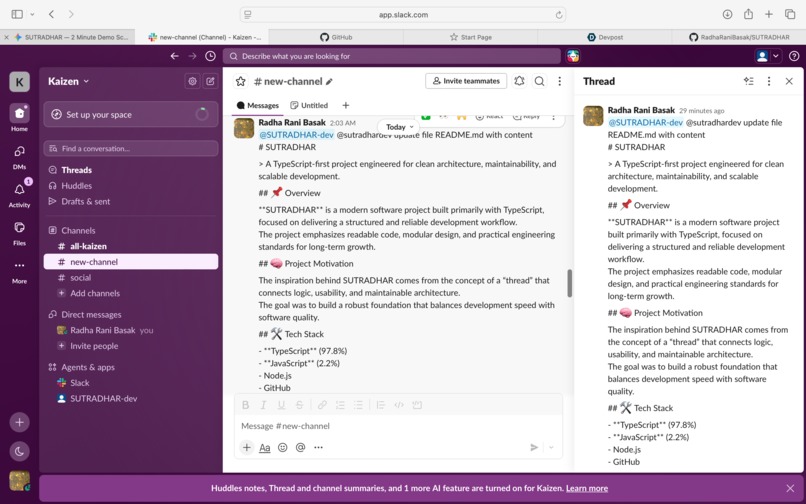Open More options in the rail
Image resolution: width=806 pixels, height=504 pixels.
(20, 270)
